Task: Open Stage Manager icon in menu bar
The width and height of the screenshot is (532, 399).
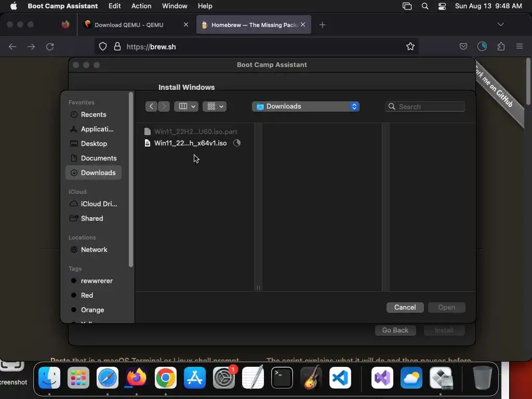Action: 407,6
